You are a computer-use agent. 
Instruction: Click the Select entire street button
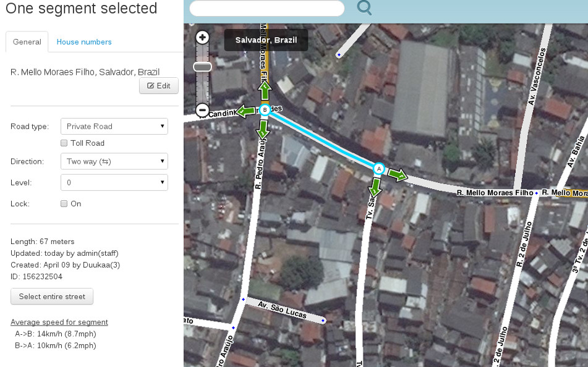[x=52, y=297]
